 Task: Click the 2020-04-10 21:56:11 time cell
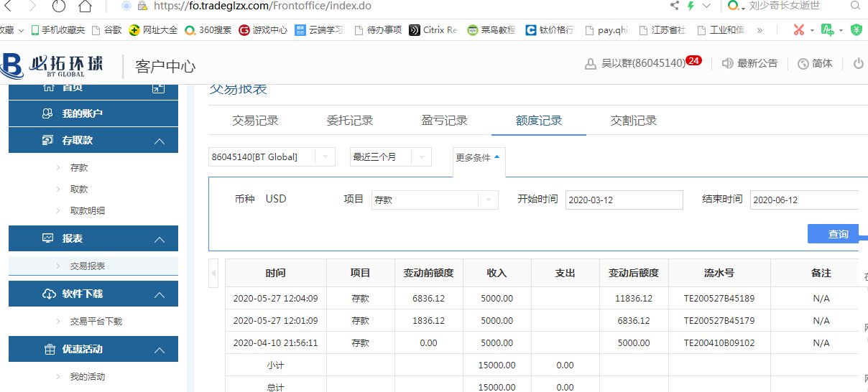276,343
